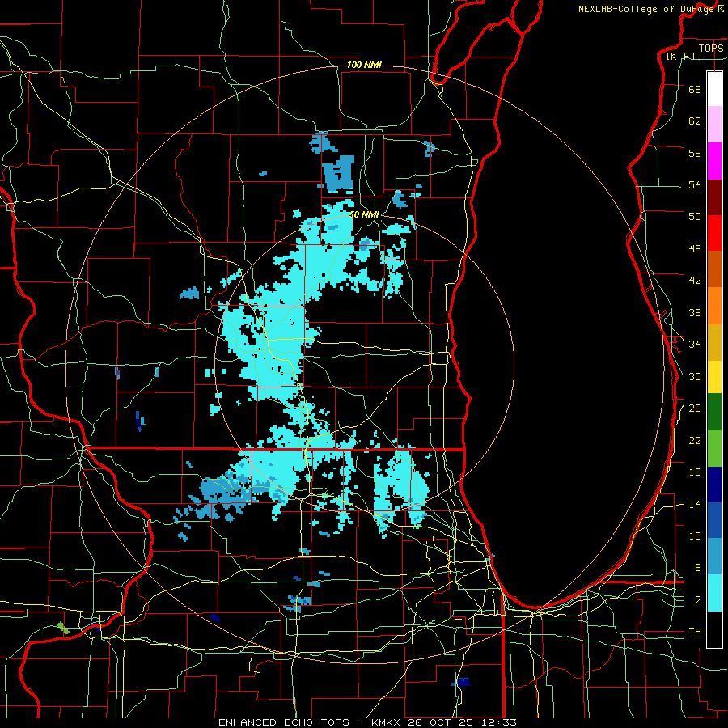The height and width of the screenshot is (728, 728).
Task: Click the "[K FT]" units label
Action: pyautogui.click(x=684, y=56)
